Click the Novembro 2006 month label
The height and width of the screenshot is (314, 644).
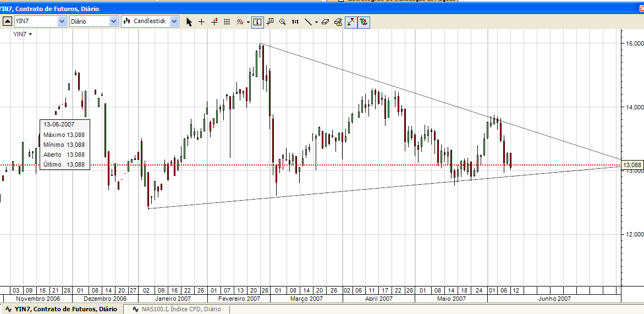click(x=38, y=299)
